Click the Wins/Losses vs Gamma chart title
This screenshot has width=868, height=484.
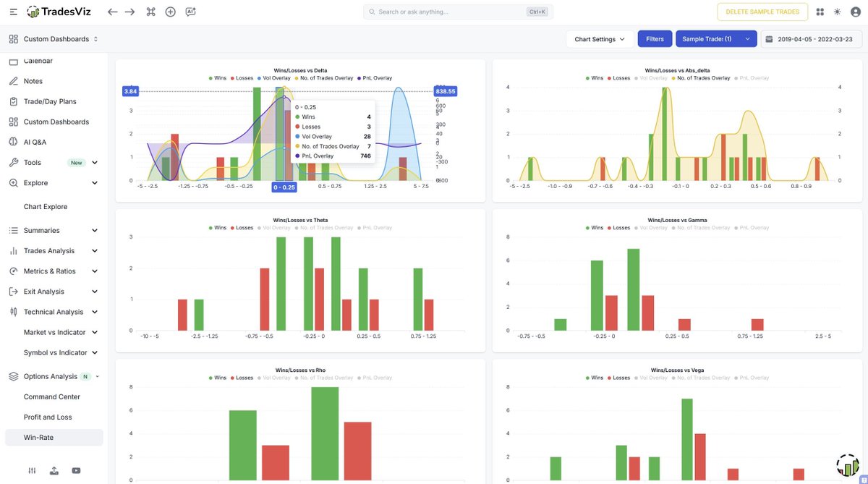677,220
